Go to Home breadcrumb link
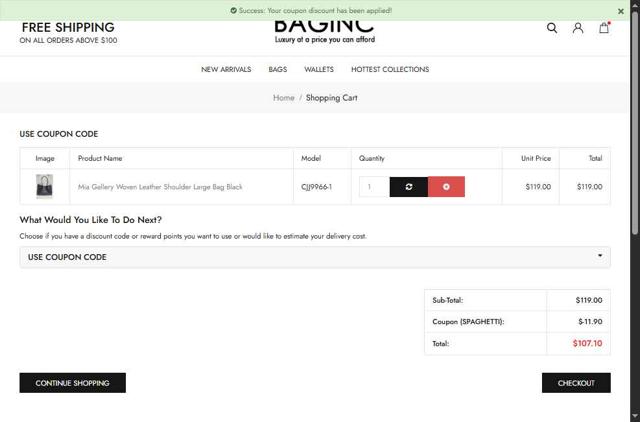 pos(283,98)
